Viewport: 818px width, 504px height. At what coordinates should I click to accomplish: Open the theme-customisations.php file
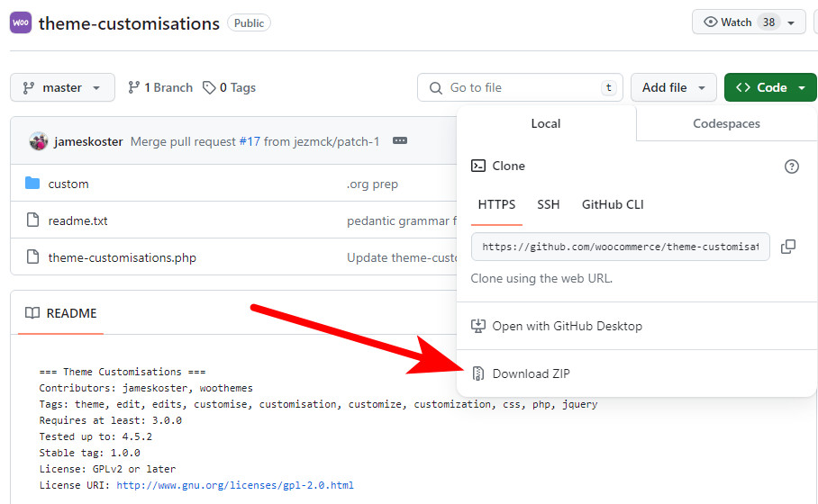[123, 258]
